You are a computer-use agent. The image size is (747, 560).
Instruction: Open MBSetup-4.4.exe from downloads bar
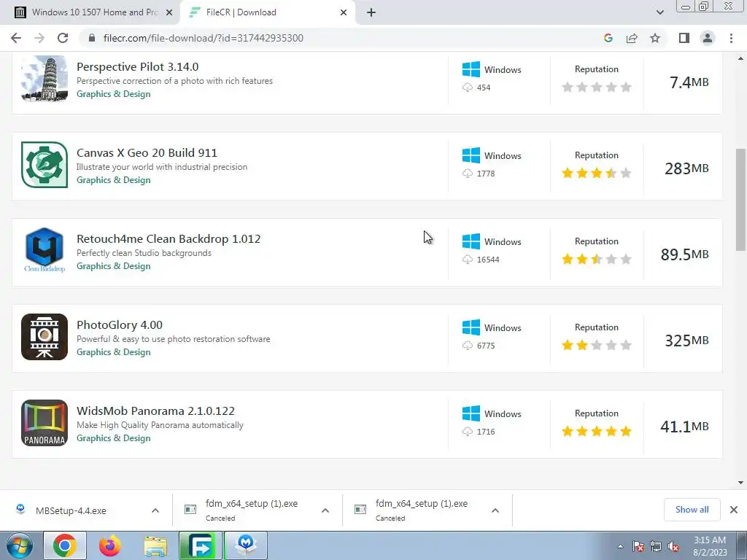coord(71,510)
